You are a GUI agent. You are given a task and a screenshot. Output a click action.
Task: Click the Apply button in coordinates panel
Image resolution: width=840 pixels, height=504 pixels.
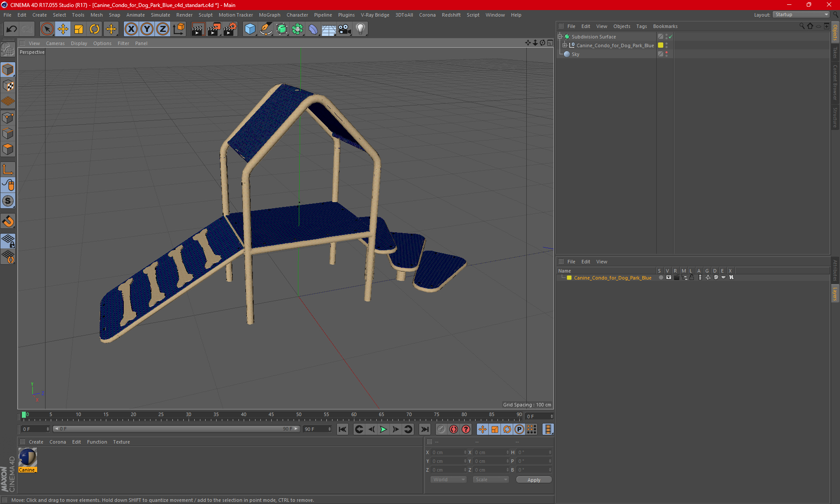(x=533, y=479)
